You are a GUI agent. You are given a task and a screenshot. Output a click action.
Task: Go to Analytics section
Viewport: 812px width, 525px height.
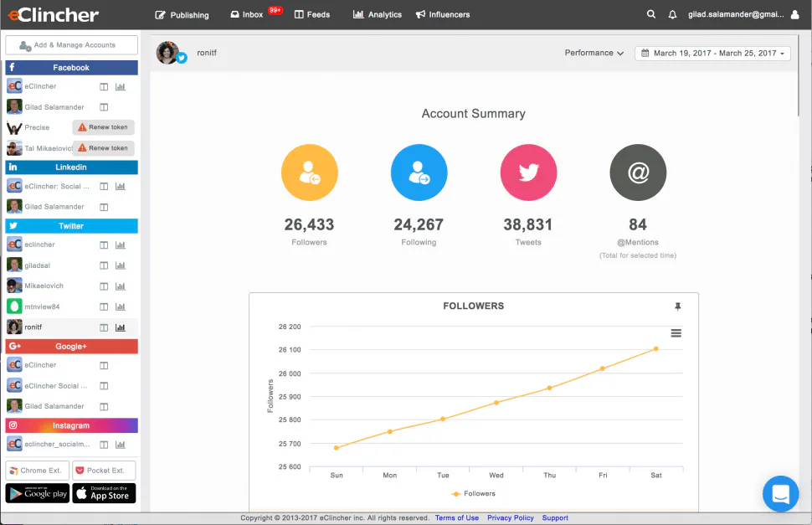377,14
